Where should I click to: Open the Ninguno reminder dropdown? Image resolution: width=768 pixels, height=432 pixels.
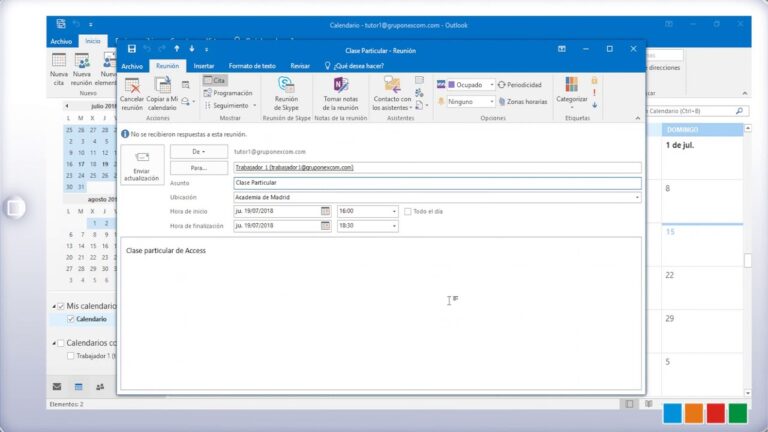(491, 101)
